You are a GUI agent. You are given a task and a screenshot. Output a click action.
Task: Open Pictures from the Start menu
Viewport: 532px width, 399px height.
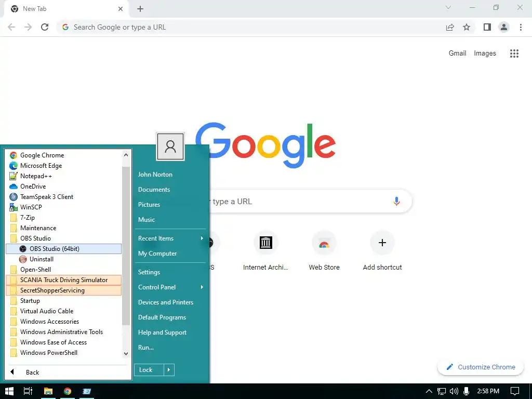coord(170,205)
